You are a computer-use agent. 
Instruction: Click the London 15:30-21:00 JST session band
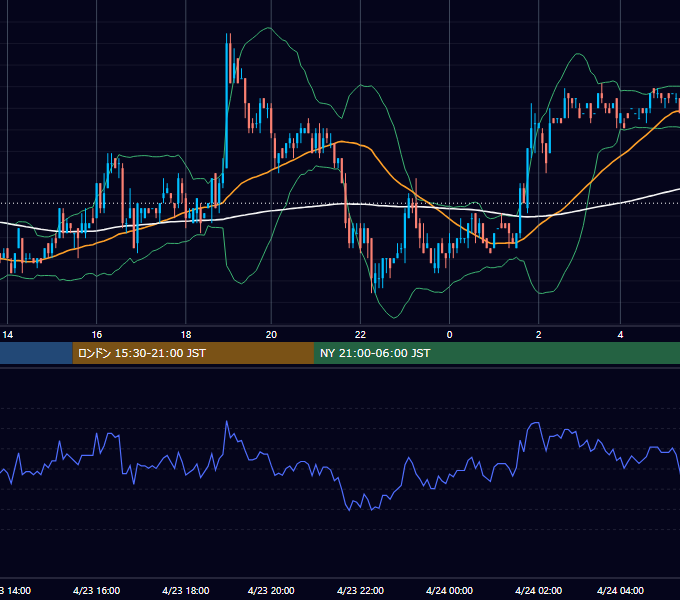(x=193, y=353)
